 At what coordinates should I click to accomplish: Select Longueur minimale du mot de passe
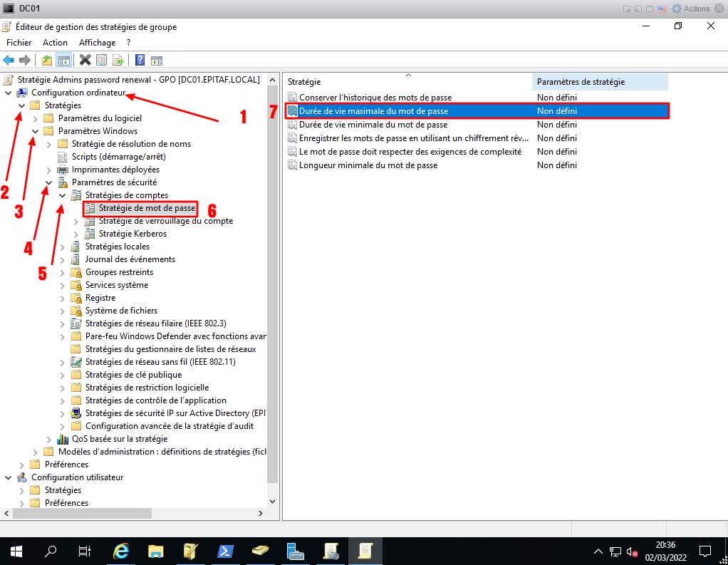[x=368, y=165]
